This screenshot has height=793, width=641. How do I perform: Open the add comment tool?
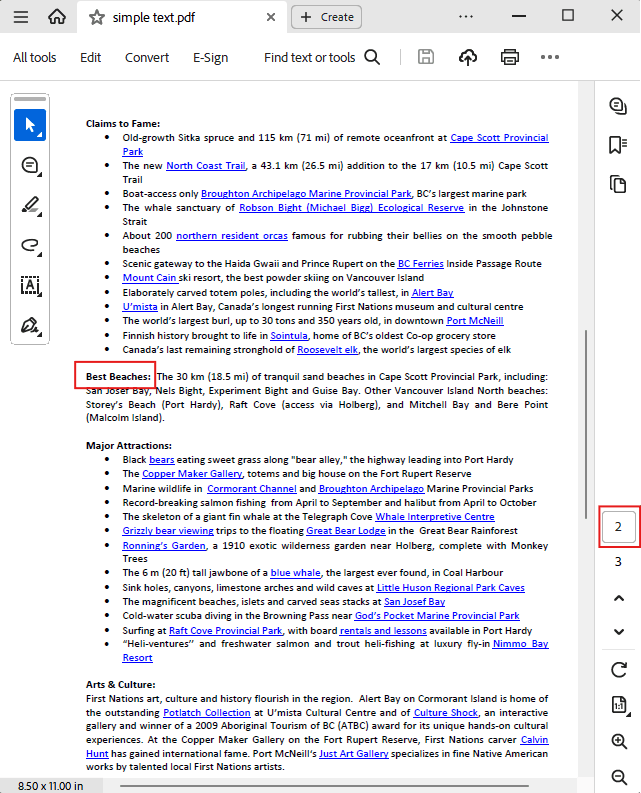30,166
